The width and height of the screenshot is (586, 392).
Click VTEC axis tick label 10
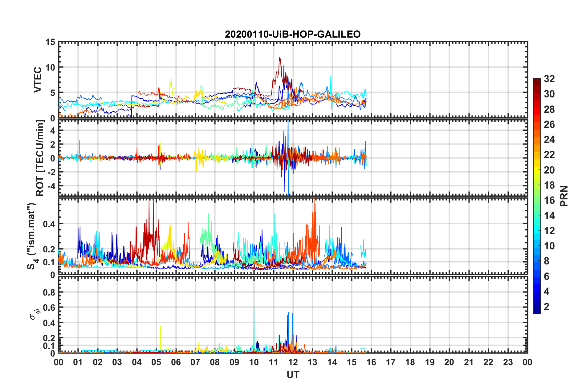(x=50, y=67)
